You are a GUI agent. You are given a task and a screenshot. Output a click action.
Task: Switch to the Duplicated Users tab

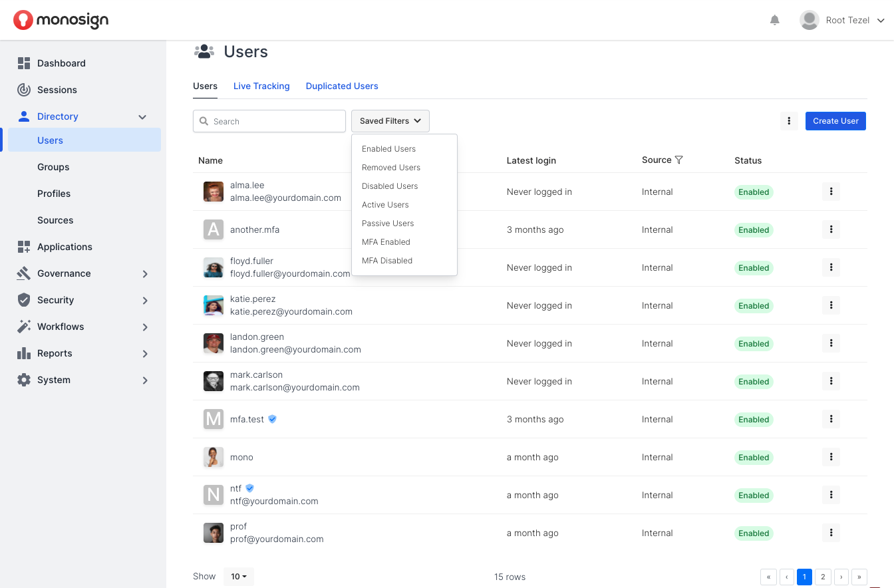point(342,86)
